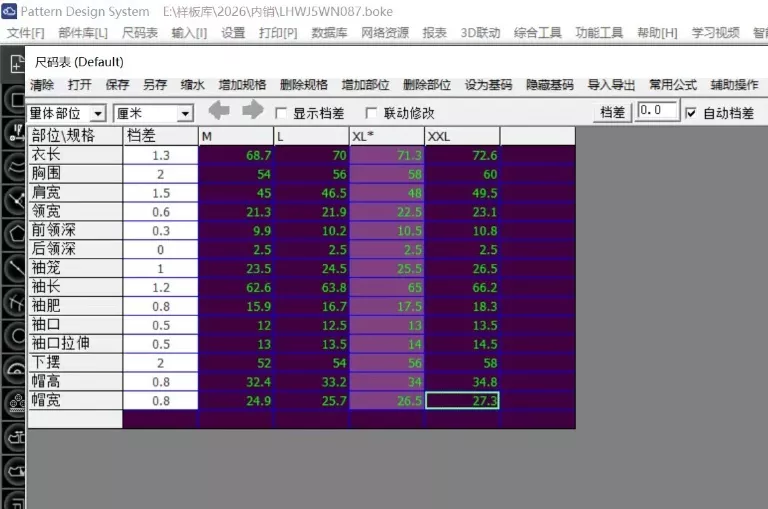Click the new file icon in sidebar
Viewport: 768px width, 509px height.
16,63
